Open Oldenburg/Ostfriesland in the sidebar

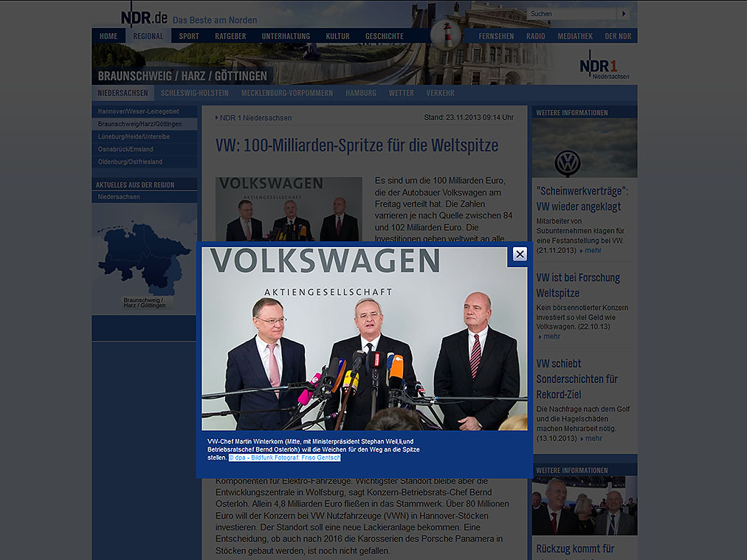pyautogui.click(x=145, y=162)
